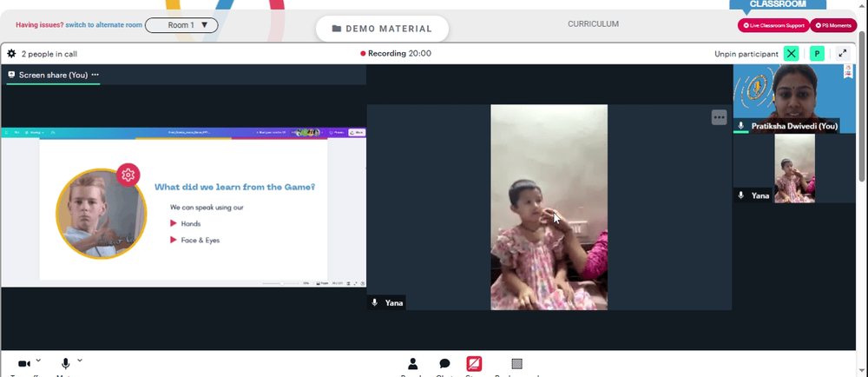Mute the microphone icon in bottom toolbar
The width and height of the screenshot is (868, 377).
coord(65,364)
